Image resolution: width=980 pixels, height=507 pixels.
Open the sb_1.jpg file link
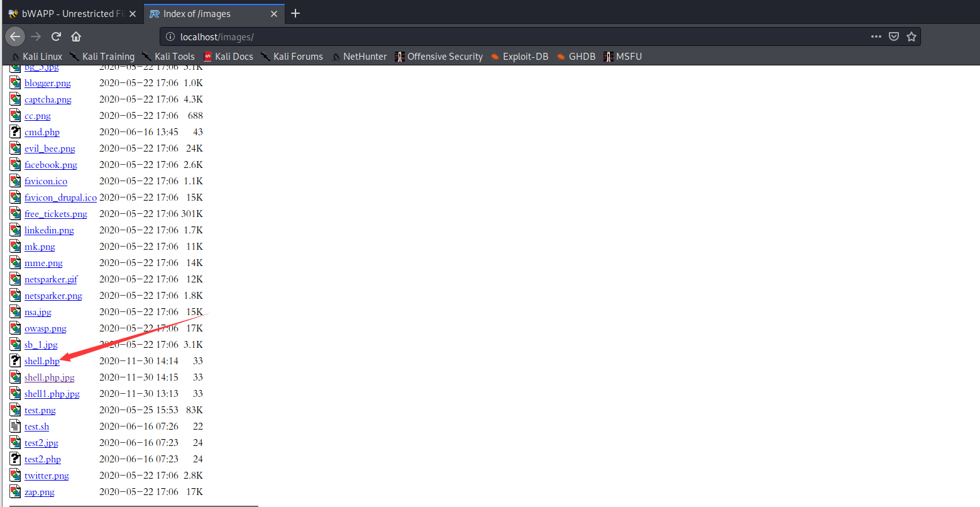click(x=41, y=345)
